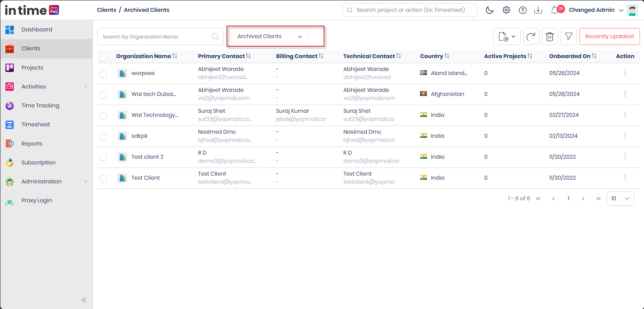The height and width of the screenshot is (309, 644).
Task: Click the download icon in header
Action: click(x=538, y=10)
